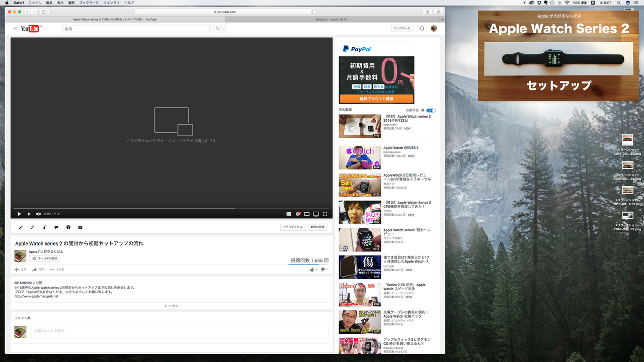Open YouTube notifications bell
This screenshot has width=644, height=362.
pyautogui.click(x=422, y=29)
